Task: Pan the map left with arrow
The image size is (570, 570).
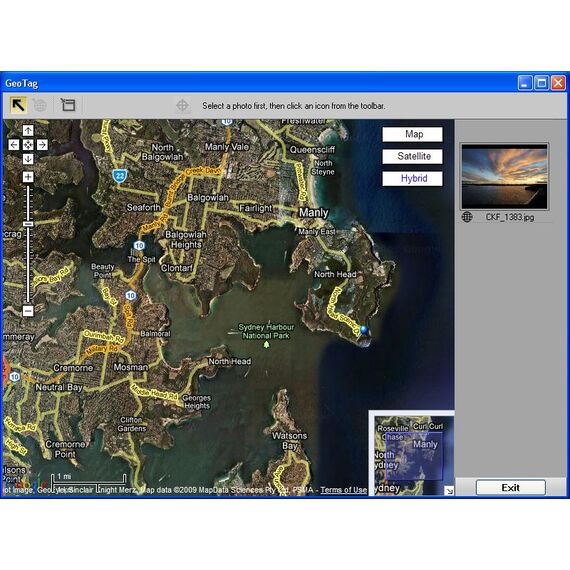Action: tap(13, 145)
